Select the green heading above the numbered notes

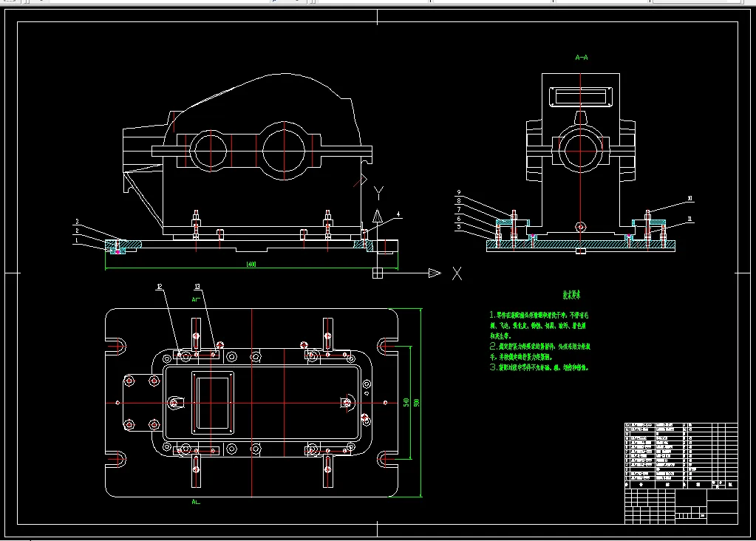(571, 294)
